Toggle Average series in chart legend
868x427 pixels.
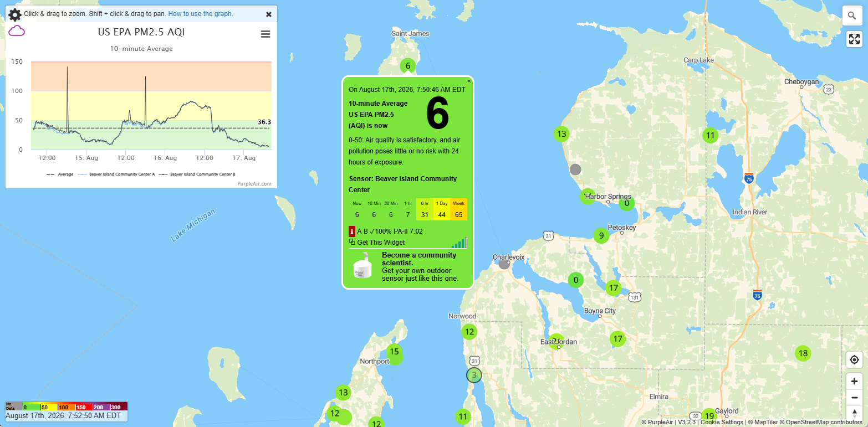(x=60, y=174)
